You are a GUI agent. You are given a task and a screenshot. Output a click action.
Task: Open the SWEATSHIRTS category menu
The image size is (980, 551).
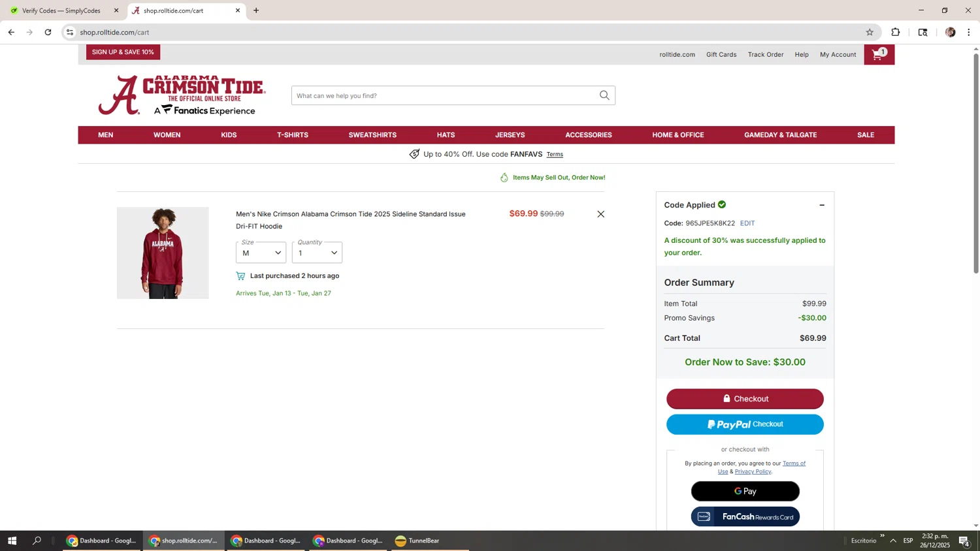372,135
